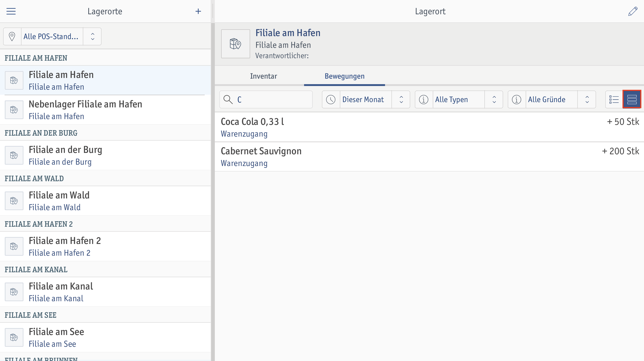Click the stepper arrows of POS-Standorte filter
The height and width of the screenshot is (361, 644).
tap(92, 37)
